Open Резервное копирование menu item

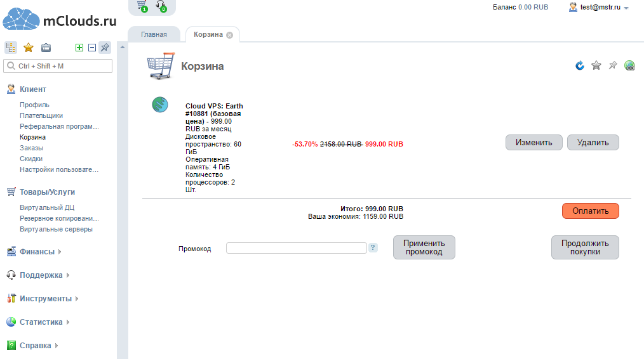(59, 218)
